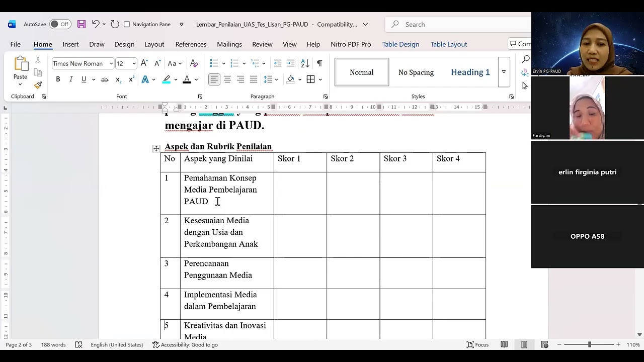Viewport: 644px width, 362px height.
Task: Click the table move handle icon
Action: coord(156,148)
